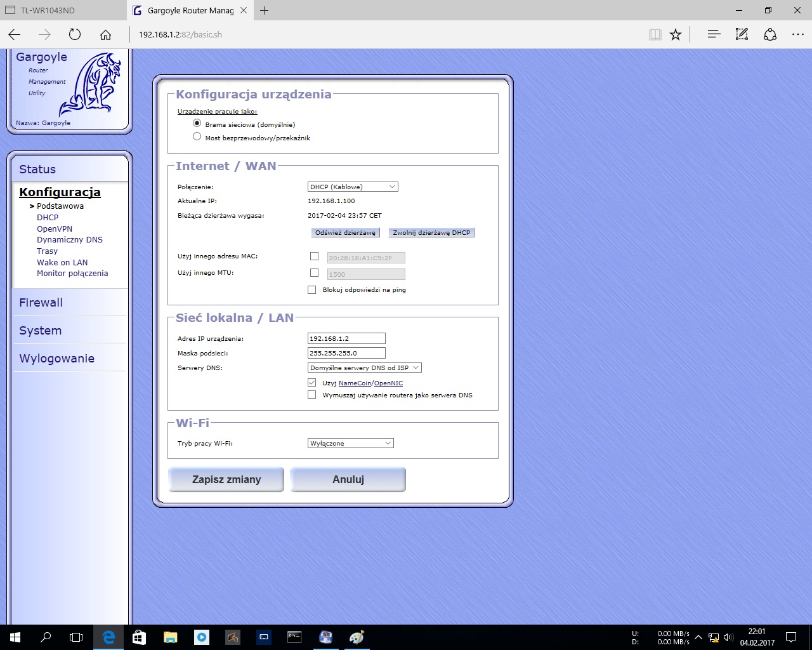Select Most bezprzewodowy/przekaźnik radio button
This screenshot has height=650, width=812.
tap(197, 136)
